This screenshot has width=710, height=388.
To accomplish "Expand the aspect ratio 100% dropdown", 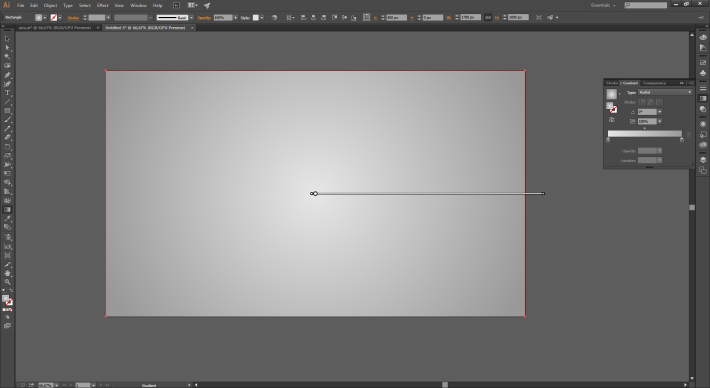I will click(660, 121).
